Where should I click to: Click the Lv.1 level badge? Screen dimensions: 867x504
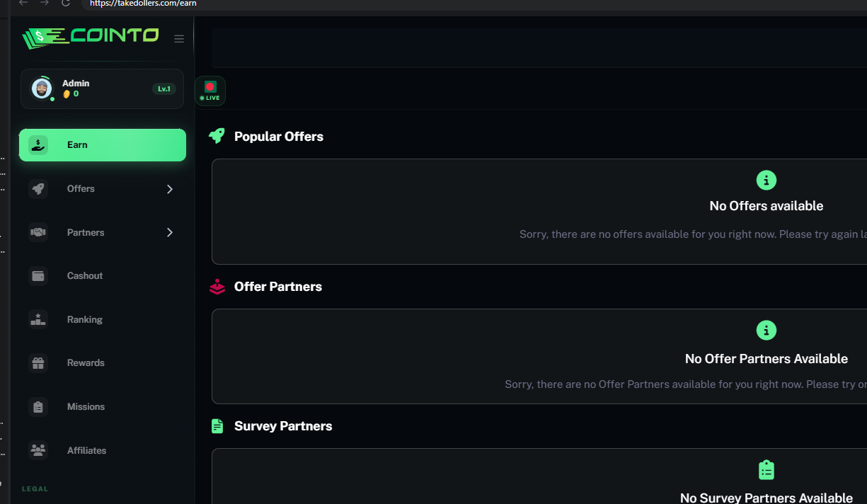pyautogui.click(x=164, y=88)
